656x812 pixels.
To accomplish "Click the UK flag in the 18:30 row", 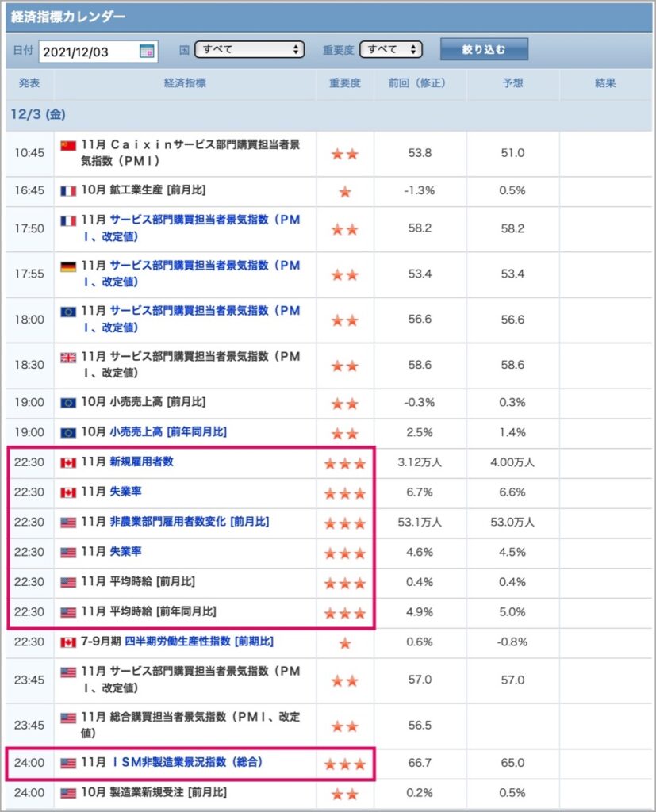I will tap(68, 358).
